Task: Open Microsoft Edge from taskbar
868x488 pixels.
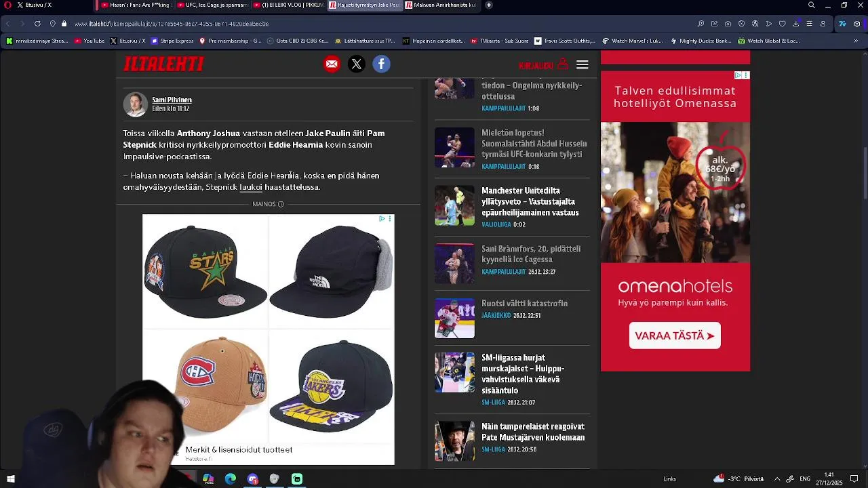Action: tap(231, 479)
